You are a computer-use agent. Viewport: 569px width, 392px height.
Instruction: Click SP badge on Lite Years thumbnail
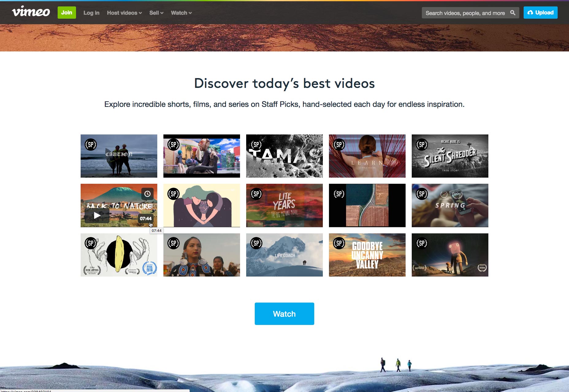coord(256,194)
